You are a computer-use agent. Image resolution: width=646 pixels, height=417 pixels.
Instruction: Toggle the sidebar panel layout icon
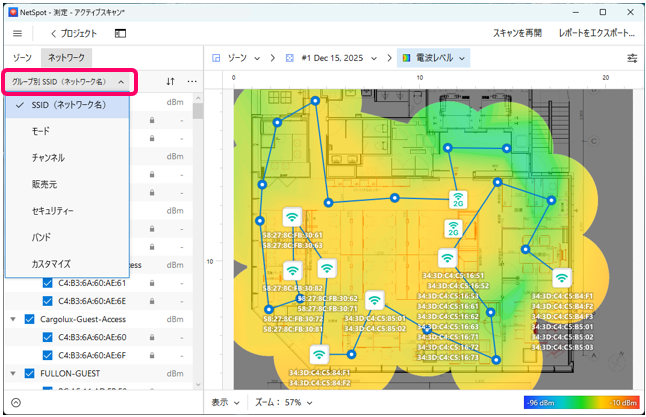tap(120, 33)
